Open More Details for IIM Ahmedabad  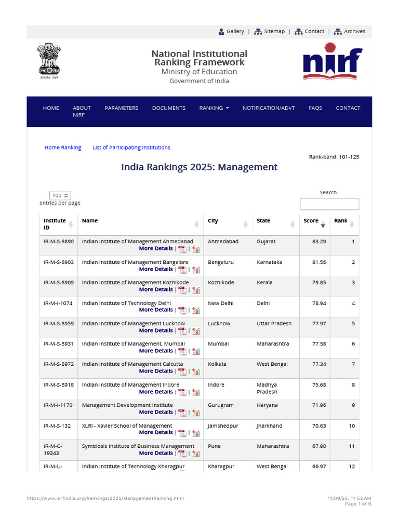156,249
